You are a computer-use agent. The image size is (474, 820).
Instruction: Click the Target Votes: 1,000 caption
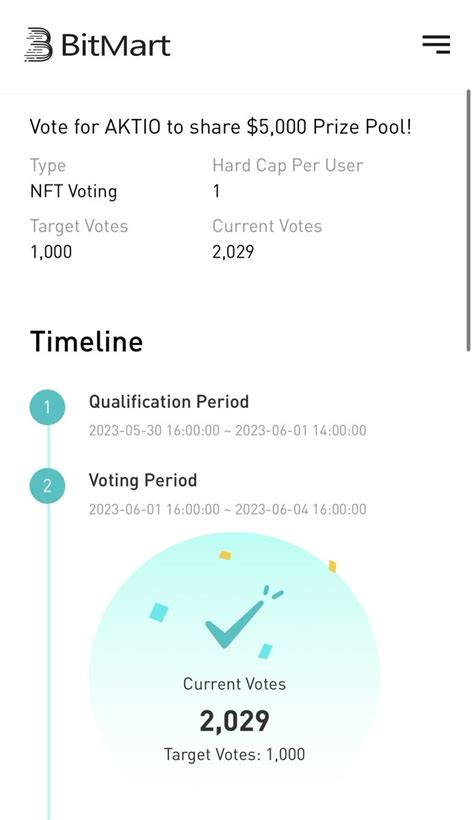coord(234,754)
